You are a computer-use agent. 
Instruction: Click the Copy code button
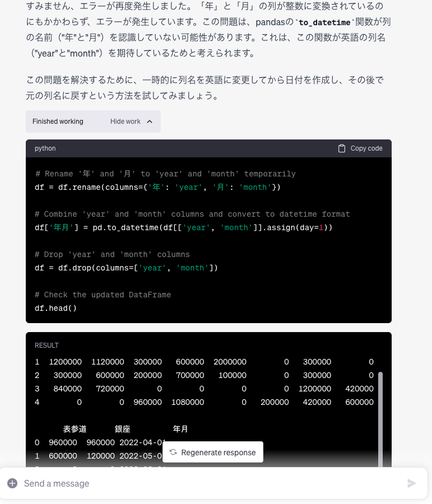(x=360, y=148)
